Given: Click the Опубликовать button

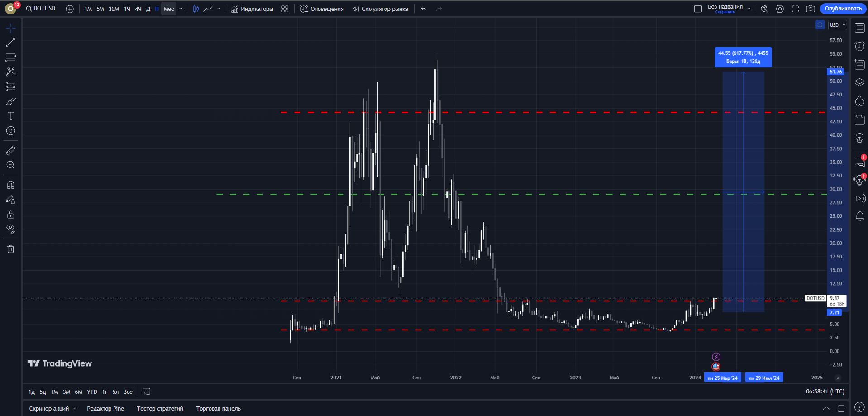Looking at the screenshot, I should click(x=843, y=9).
